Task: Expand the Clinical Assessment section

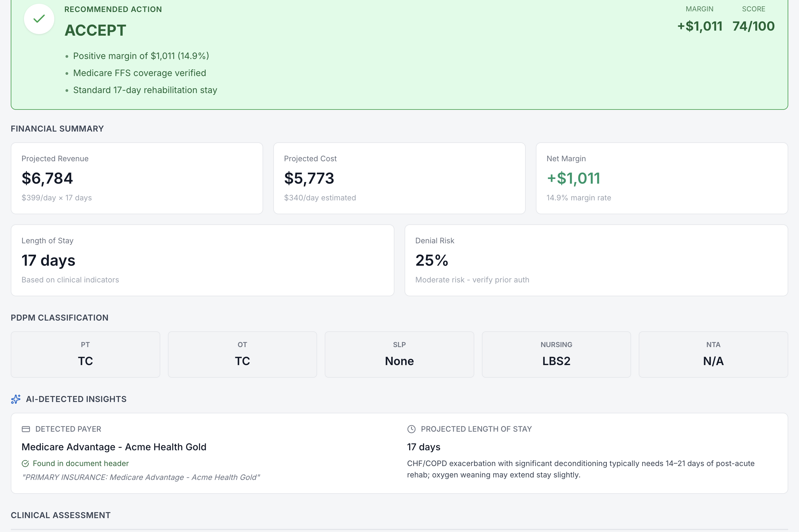Action: pyautogui.click(x=60, y=515)
